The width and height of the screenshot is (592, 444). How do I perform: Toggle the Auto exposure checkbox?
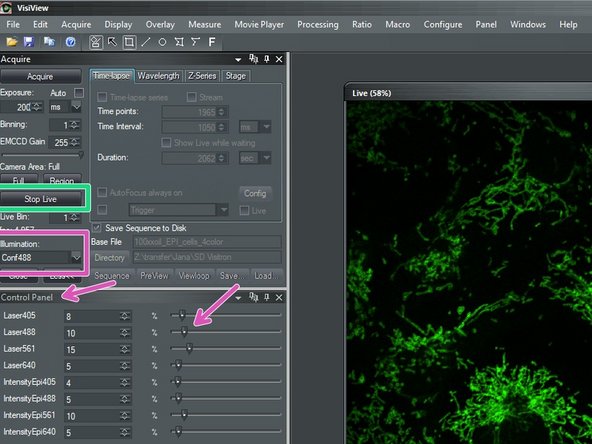79,93
